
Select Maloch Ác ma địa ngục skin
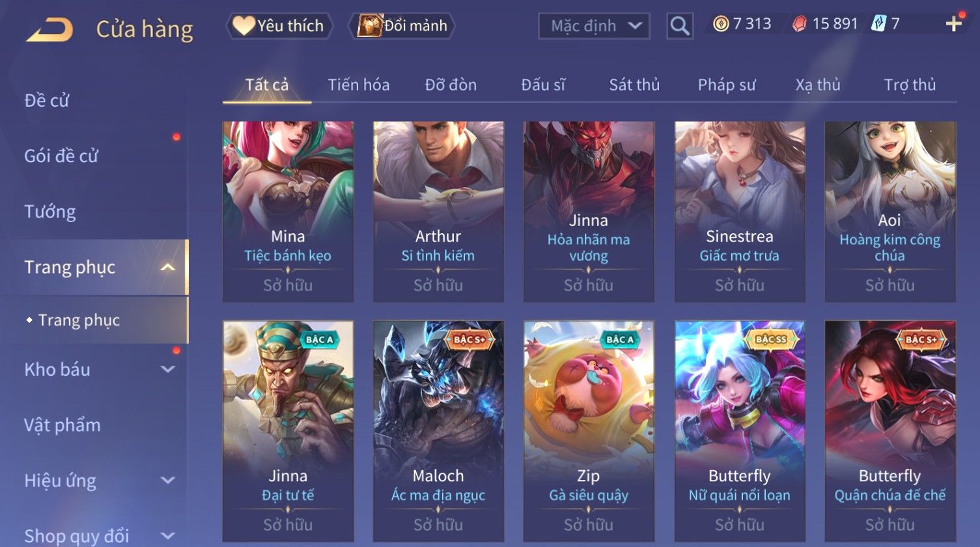438,430
